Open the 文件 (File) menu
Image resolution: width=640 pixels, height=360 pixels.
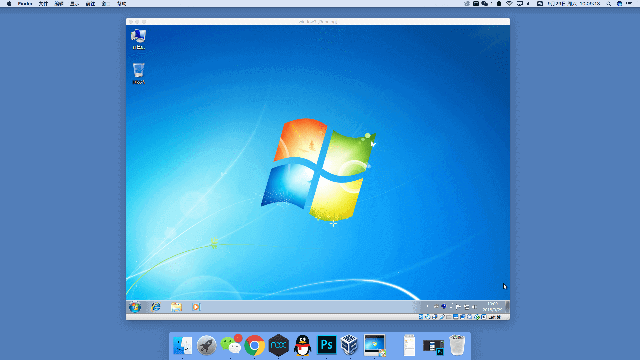(x=43, y=4)
